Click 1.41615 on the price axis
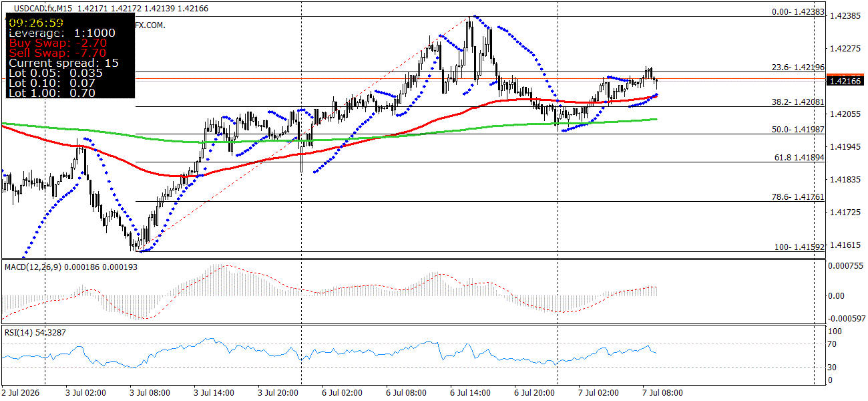868x401 pixels. coord(845,245)
